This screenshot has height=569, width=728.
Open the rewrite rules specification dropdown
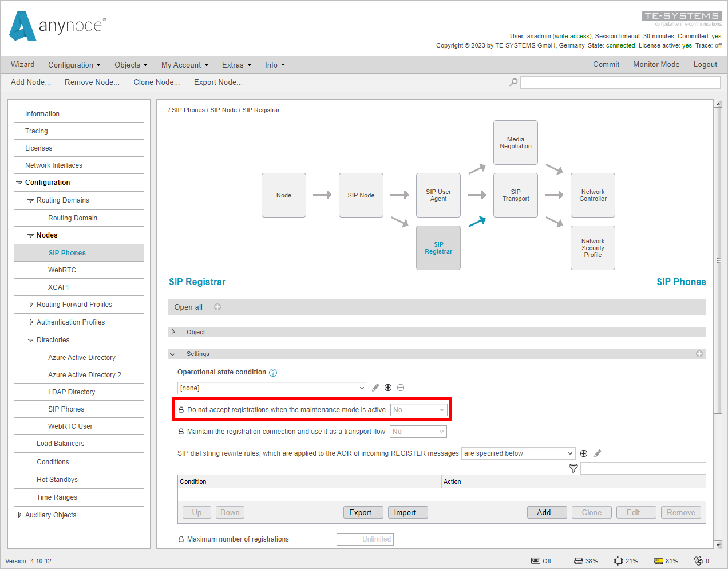pos(517,453)
